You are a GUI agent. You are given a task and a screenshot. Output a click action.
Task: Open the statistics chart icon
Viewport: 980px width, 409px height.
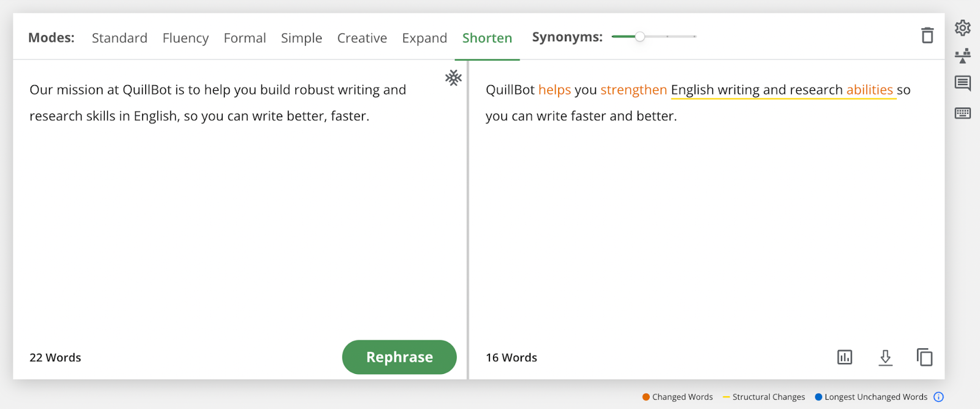[845, 357]
